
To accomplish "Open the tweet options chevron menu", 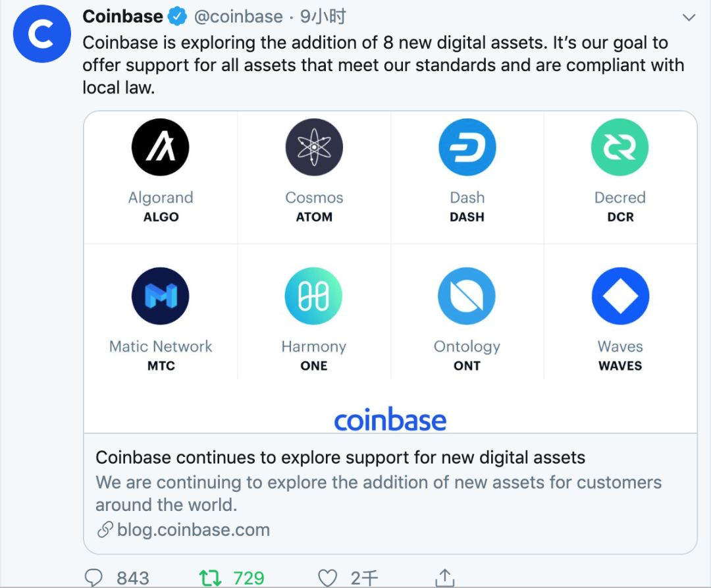I will [x=689, y=18].
